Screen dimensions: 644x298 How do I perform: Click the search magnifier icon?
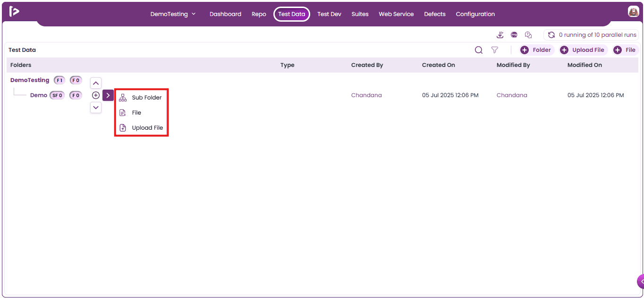479,50
